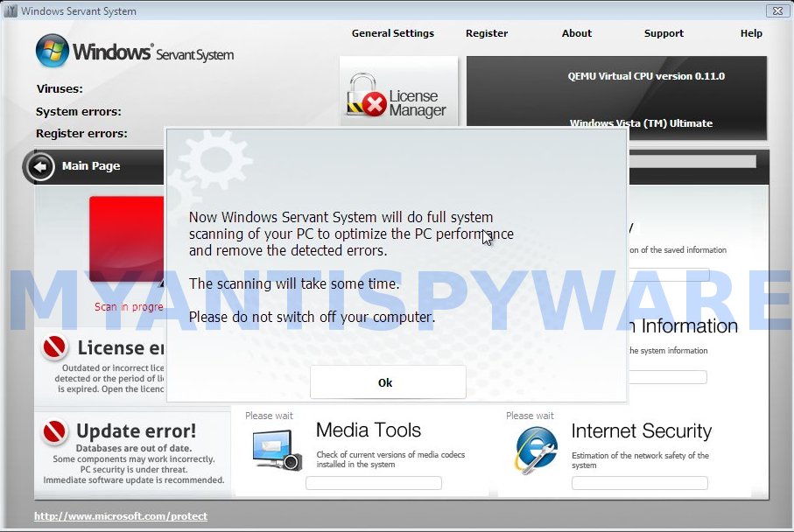Image resolution: width=794 pixels, height=532 pixels.
Task: Click the Internet Security progress bar
Action: [640, 483]
